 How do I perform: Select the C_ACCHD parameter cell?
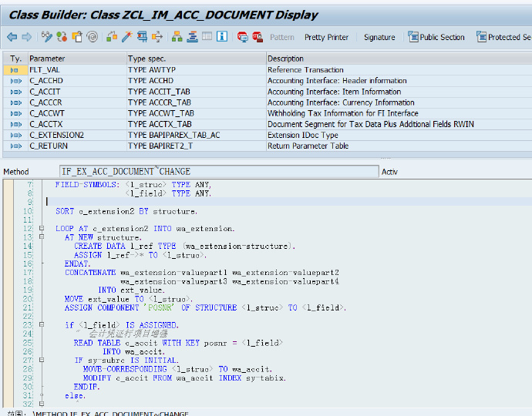coord(77,81)
